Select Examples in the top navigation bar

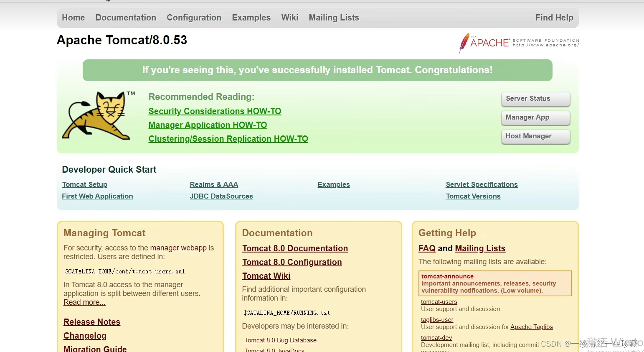[x=251, y=18]
